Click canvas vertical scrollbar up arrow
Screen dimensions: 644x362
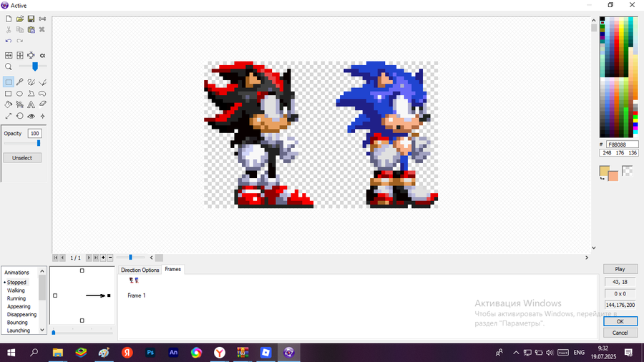coord(593,20)
